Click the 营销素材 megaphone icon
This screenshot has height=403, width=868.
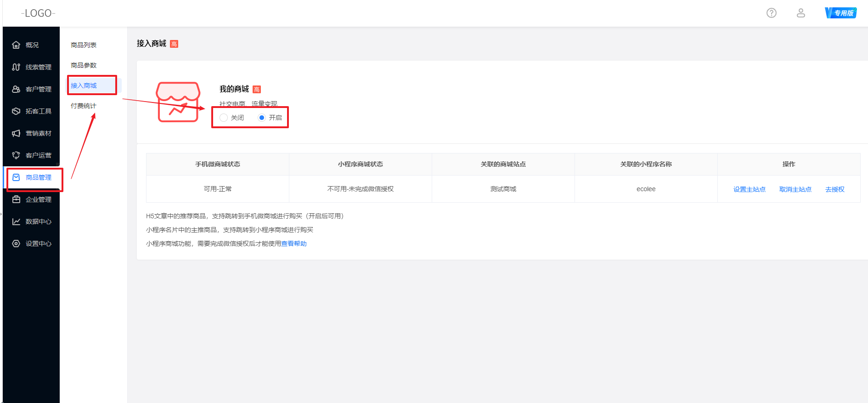pyautogui.click(x=16, y=133)
